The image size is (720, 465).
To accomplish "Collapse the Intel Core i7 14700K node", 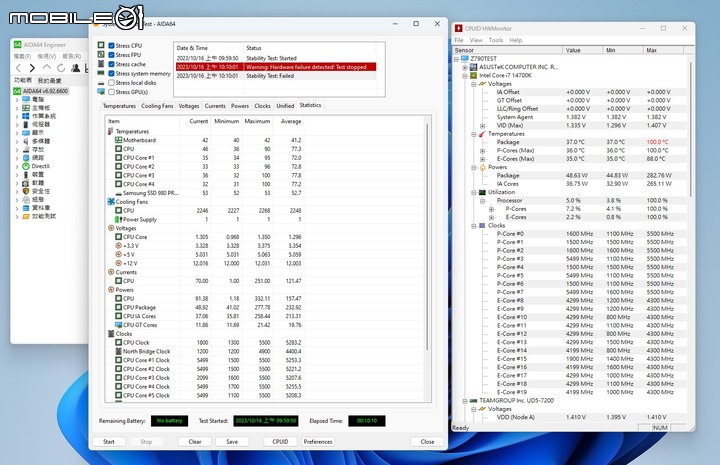I will (x=465, y=75).
